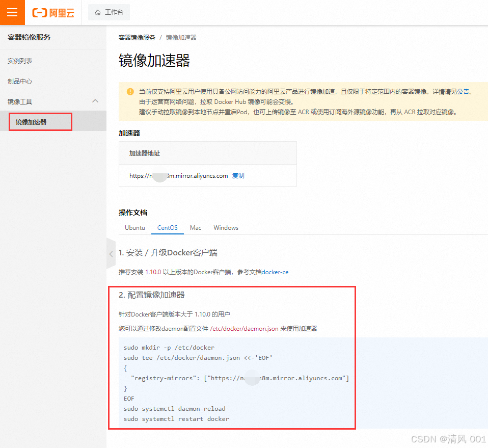This screenshot has width=488, height=448.
Task: Click the Alibaba Cloud logo
Action: 53,13
